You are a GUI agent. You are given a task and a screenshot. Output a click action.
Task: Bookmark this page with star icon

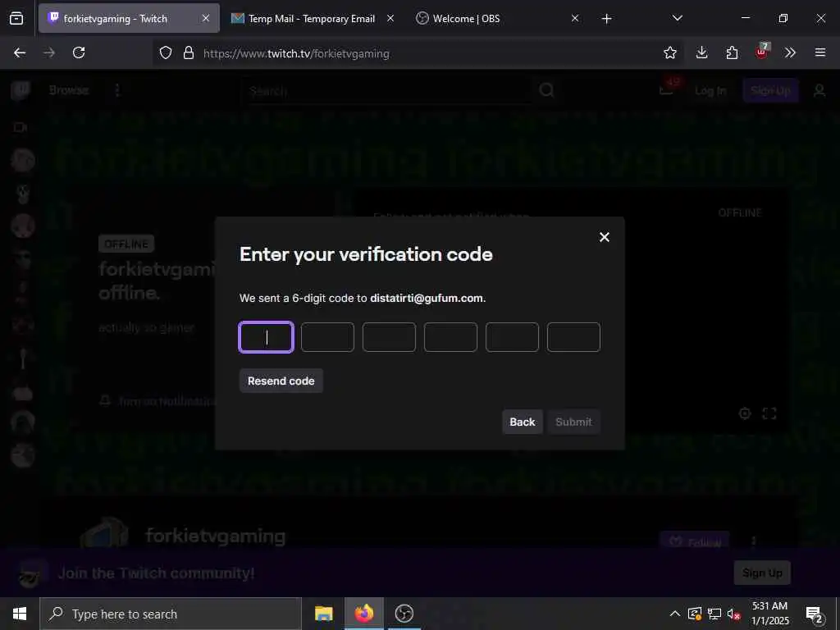[x=669, y=52]
